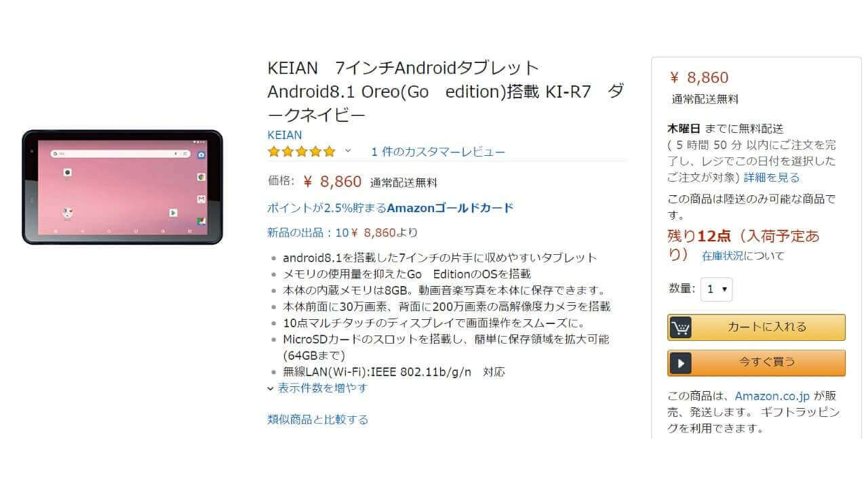Open the 新品の出品：10 offers link
The height and width of the screenshot is (488, 868).
click(308, 232)
